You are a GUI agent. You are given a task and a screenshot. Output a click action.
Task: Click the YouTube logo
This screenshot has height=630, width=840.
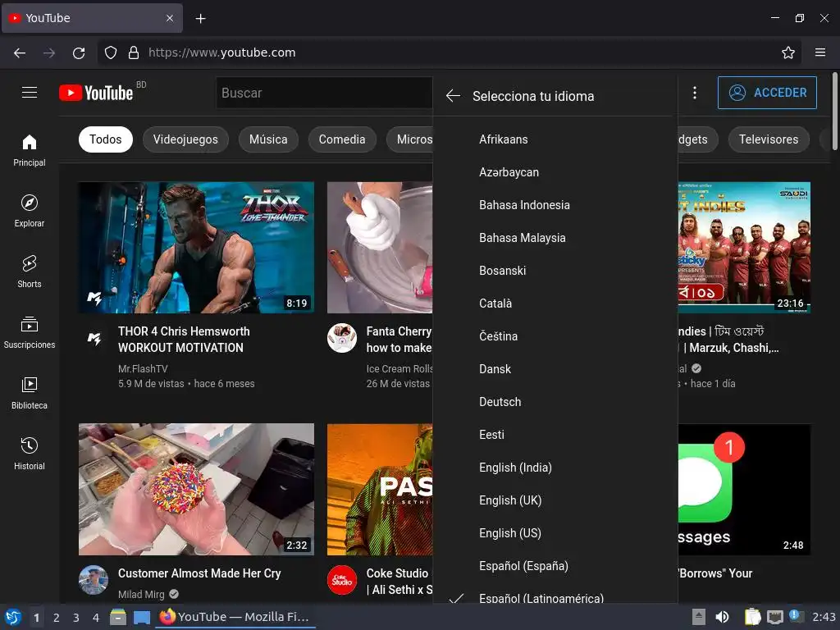96,93
